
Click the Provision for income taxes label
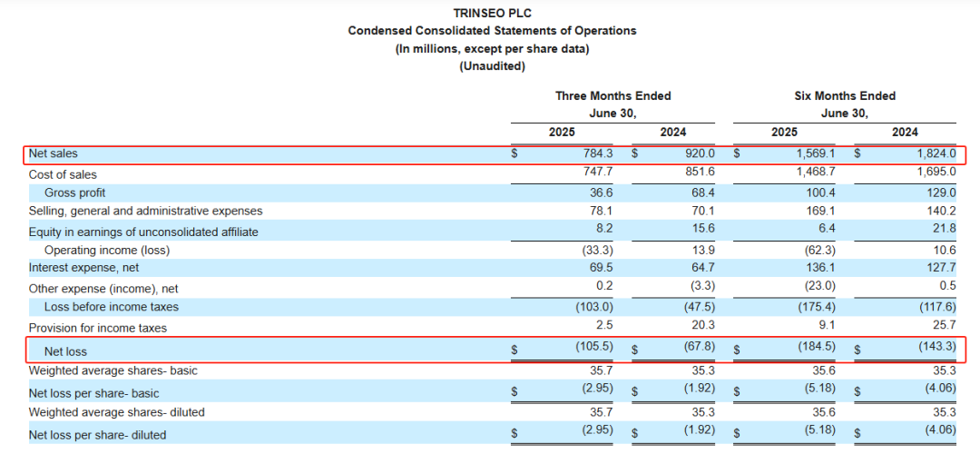click(x=97, y=328)
